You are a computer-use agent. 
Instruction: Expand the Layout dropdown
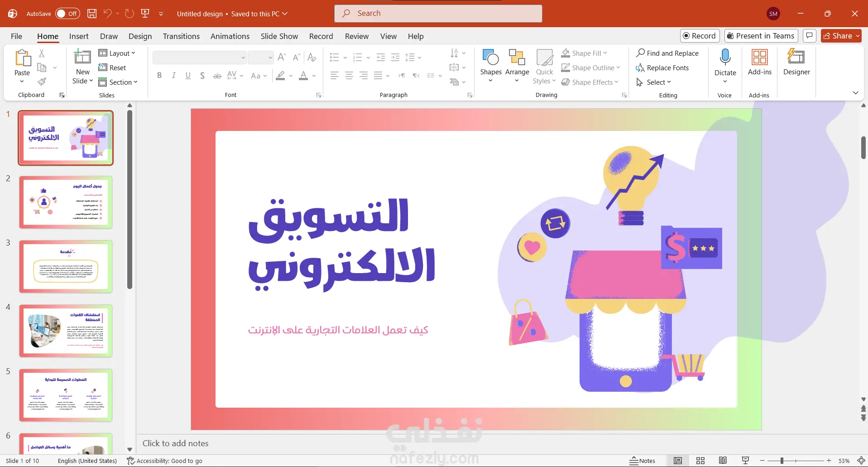click(x=117, y=53)
